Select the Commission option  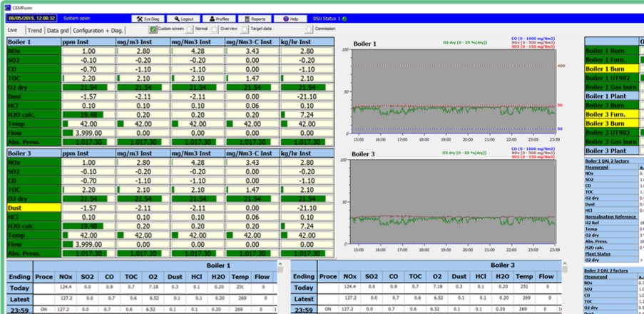[x=309, y=29]
